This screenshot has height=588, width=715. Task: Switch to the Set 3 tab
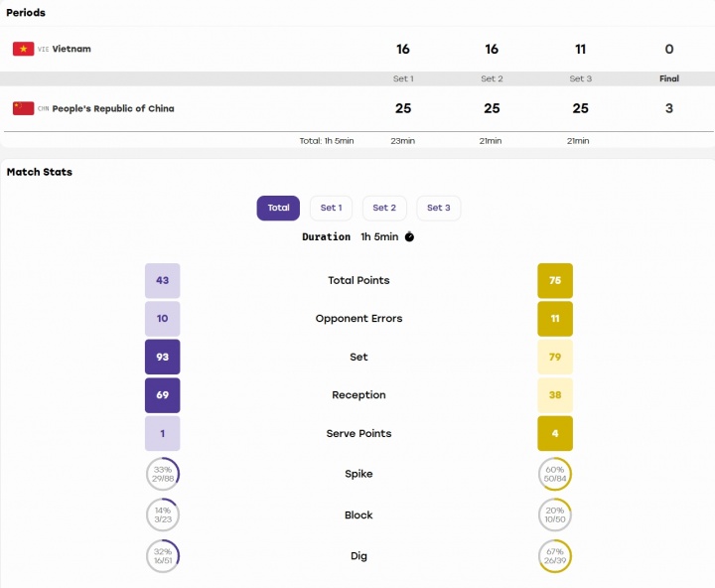(x=439, y=208)
